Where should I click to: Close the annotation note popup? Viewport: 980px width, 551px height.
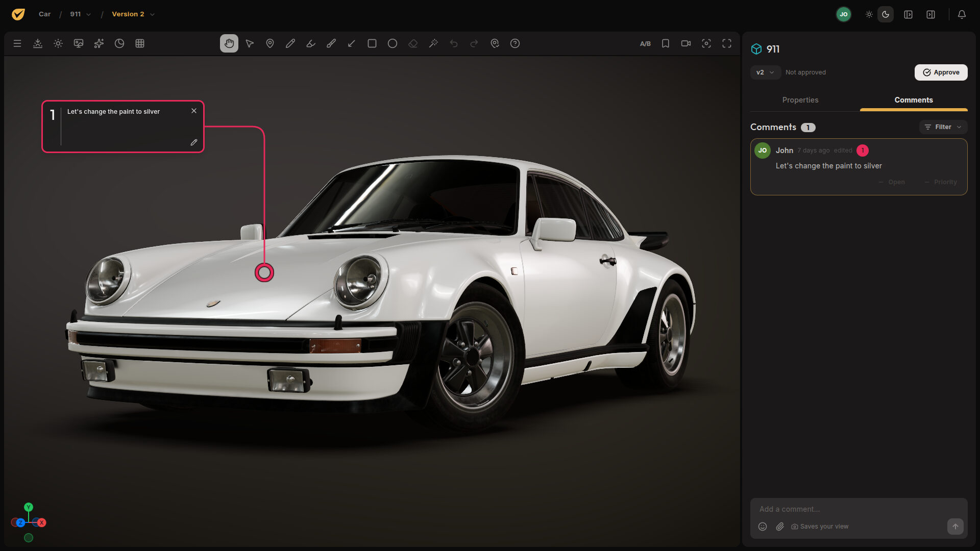[x=194, y=111]
